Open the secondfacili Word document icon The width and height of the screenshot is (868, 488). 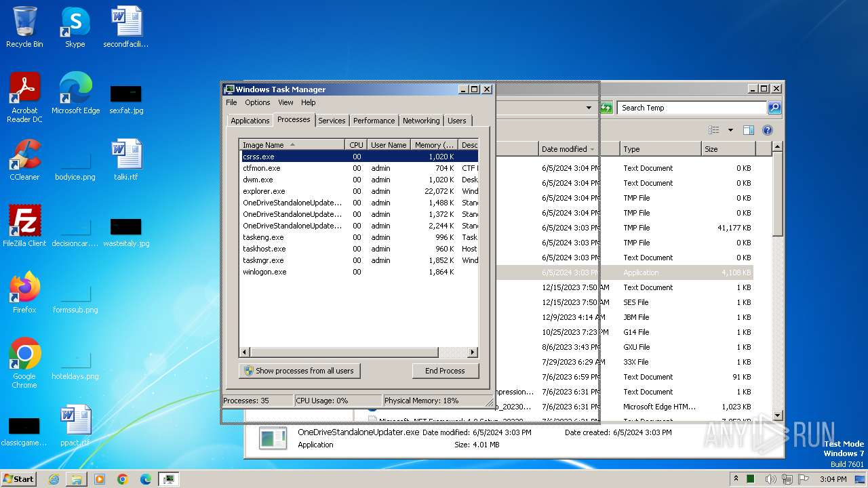[x=125, y=27]
